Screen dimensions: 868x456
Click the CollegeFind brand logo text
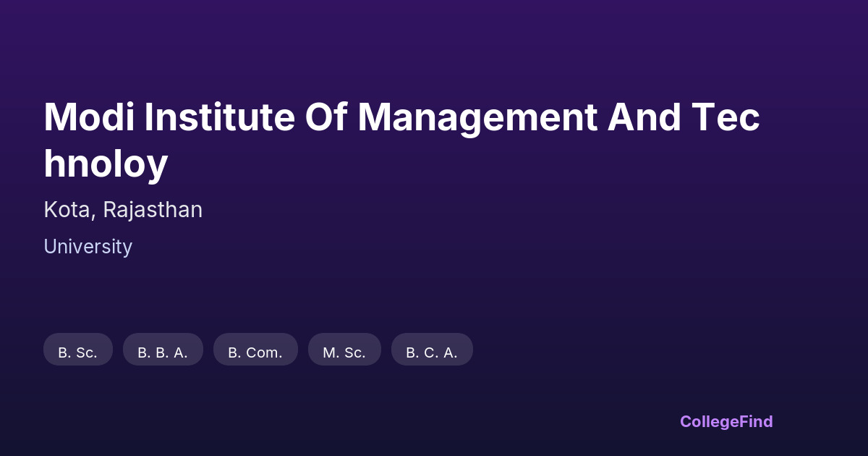(726, 421)
